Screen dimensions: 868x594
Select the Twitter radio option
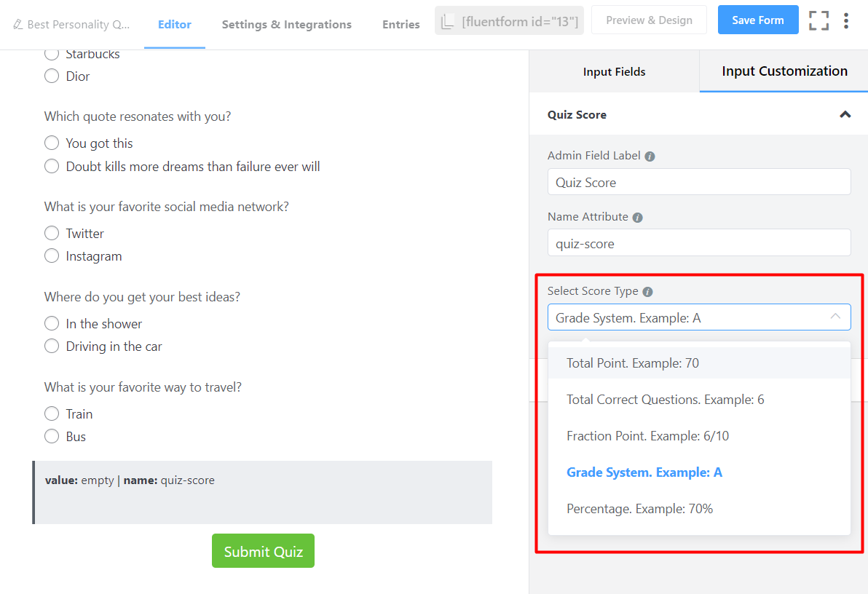(52, 233)
